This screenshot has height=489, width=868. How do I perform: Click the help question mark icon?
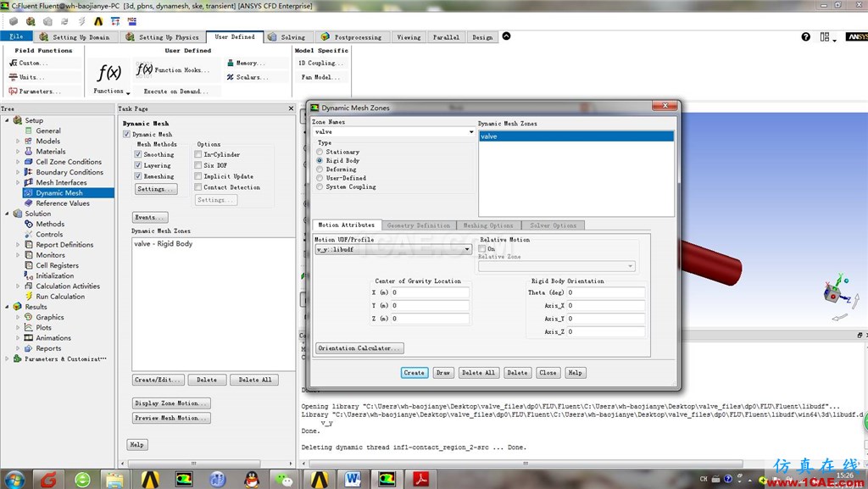point(806,36)
